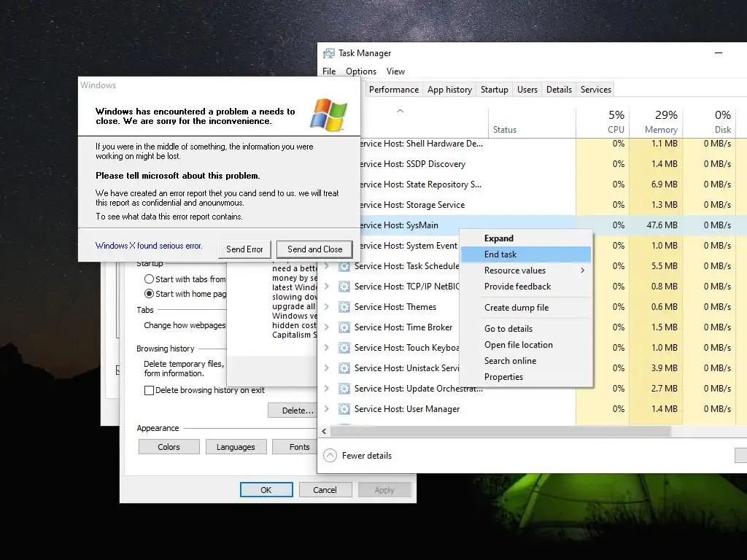The width and height of the screenshot is (747, 560).
Task: Open Resource values submenu arrow
Action: click(582, 271)
